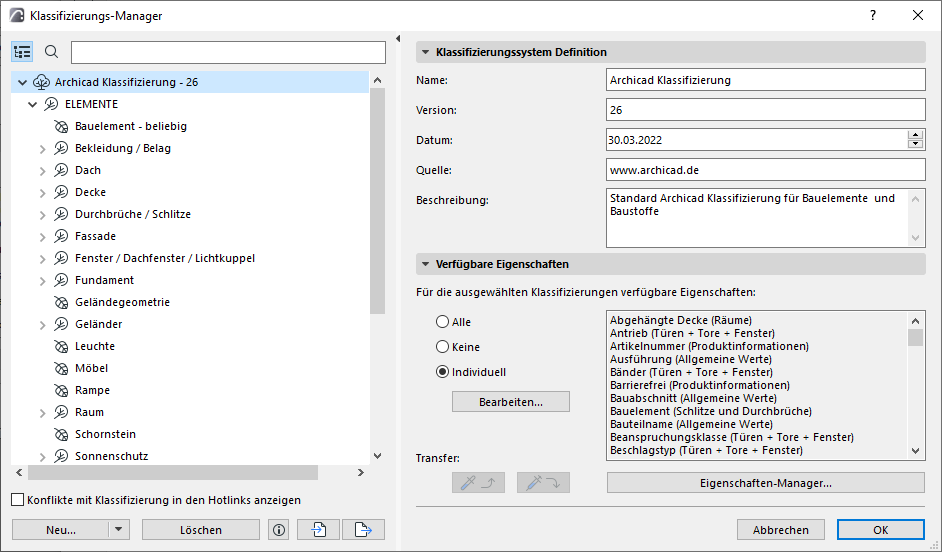Switch to tree view display icon

pos(22,52)
